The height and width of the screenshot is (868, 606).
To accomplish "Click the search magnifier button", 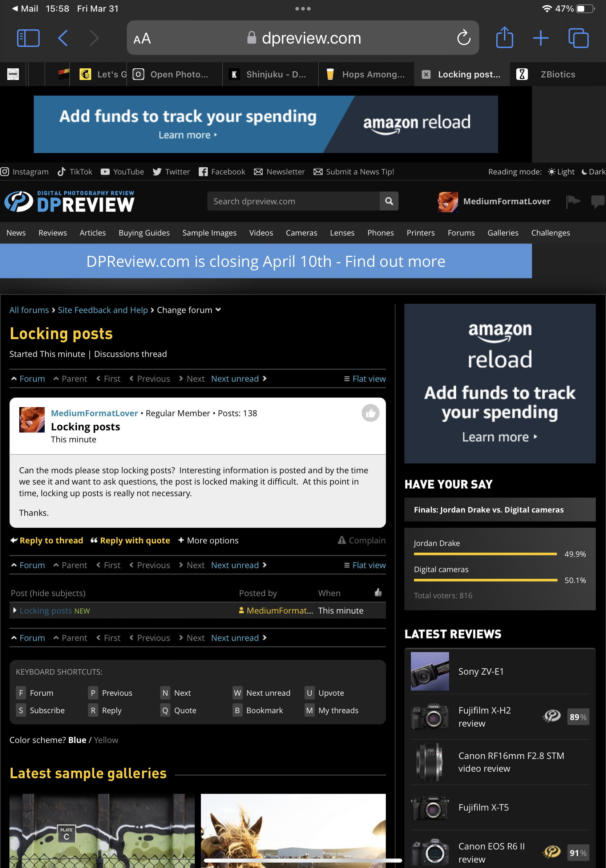I will (389, 201).
